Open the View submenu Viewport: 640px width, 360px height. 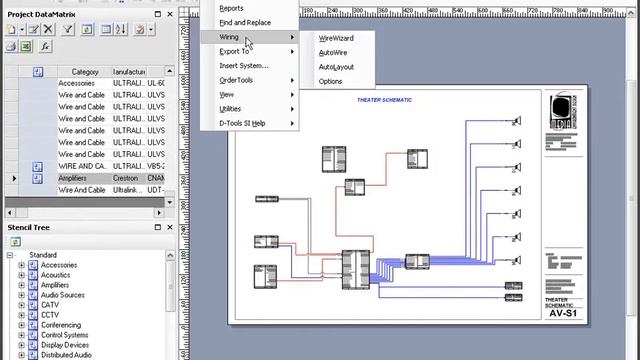(249, 94)
